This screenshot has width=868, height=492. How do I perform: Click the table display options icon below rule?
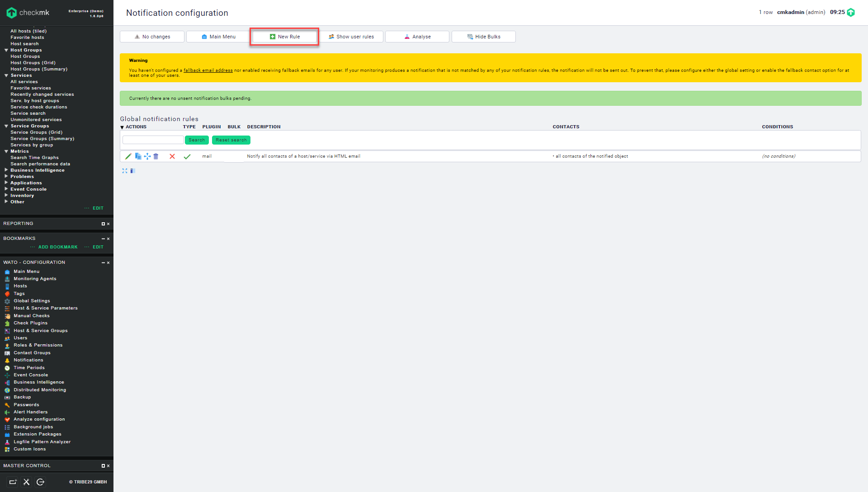133,171
